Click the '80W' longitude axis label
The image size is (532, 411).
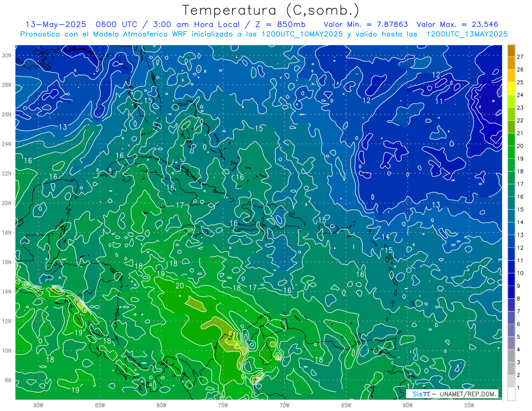(161, 405)
